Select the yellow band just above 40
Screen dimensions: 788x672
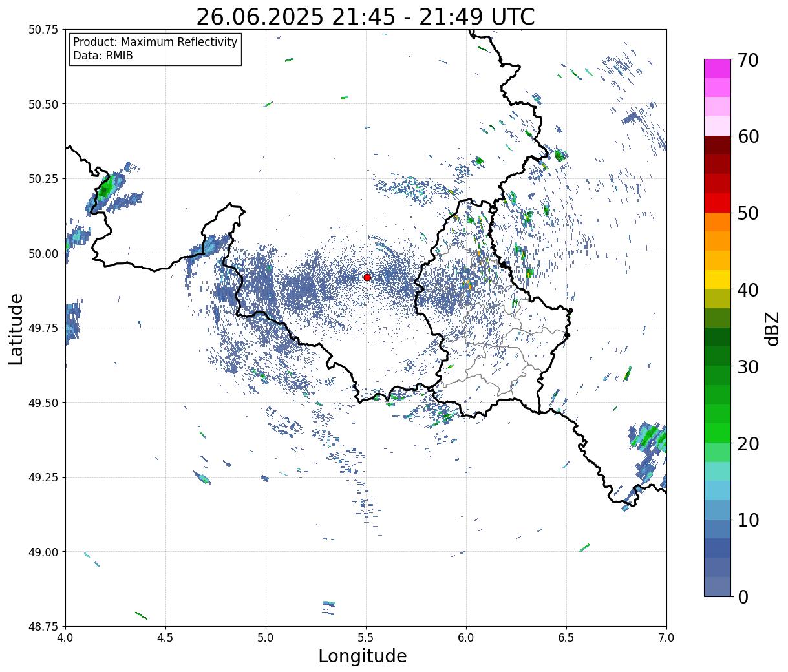718,279
